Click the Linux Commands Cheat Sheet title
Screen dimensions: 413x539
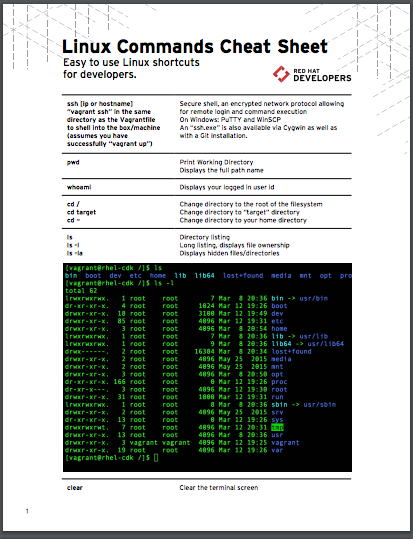click(195, 46)
